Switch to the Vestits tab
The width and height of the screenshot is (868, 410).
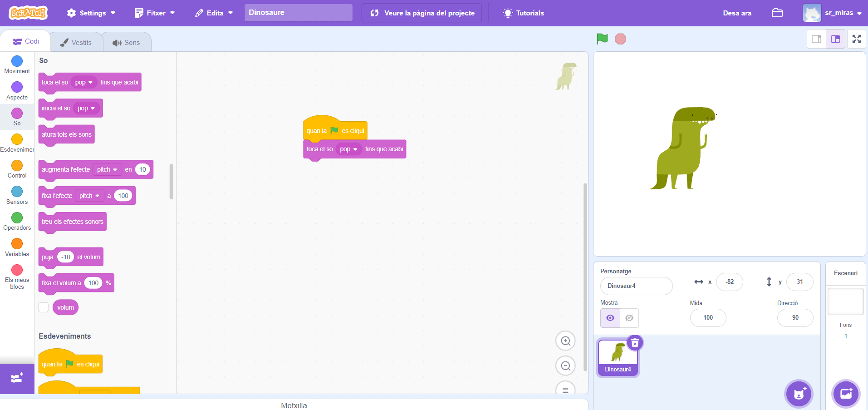(76, 42)
